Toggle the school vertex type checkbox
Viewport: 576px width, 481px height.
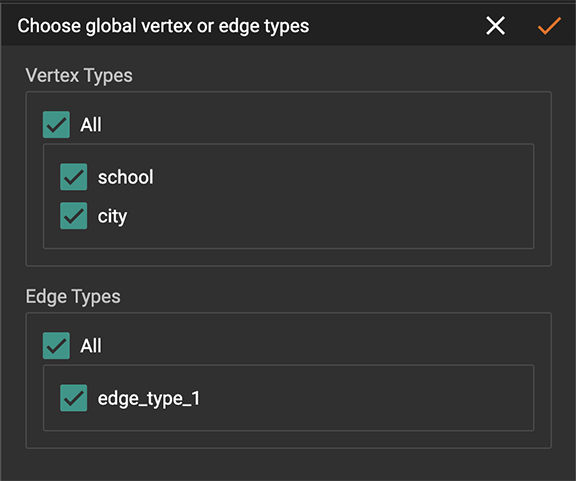tap(73, 177)
